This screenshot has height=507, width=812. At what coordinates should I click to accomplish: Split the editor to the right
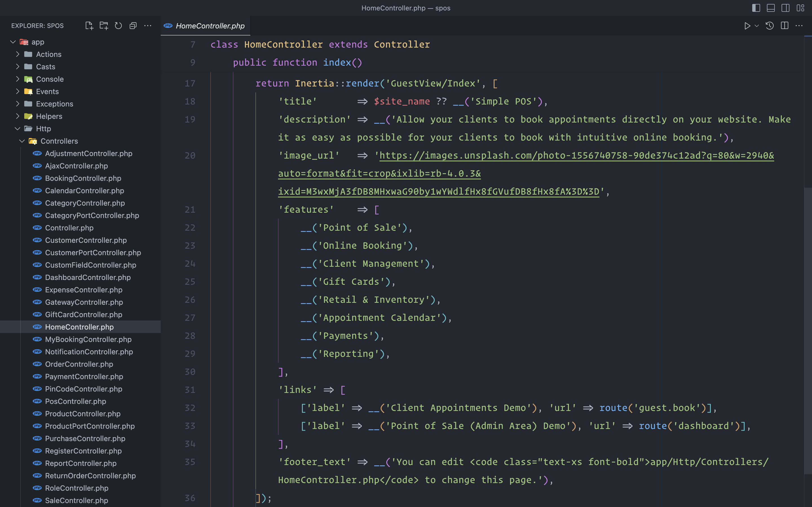tap(784, 26)
